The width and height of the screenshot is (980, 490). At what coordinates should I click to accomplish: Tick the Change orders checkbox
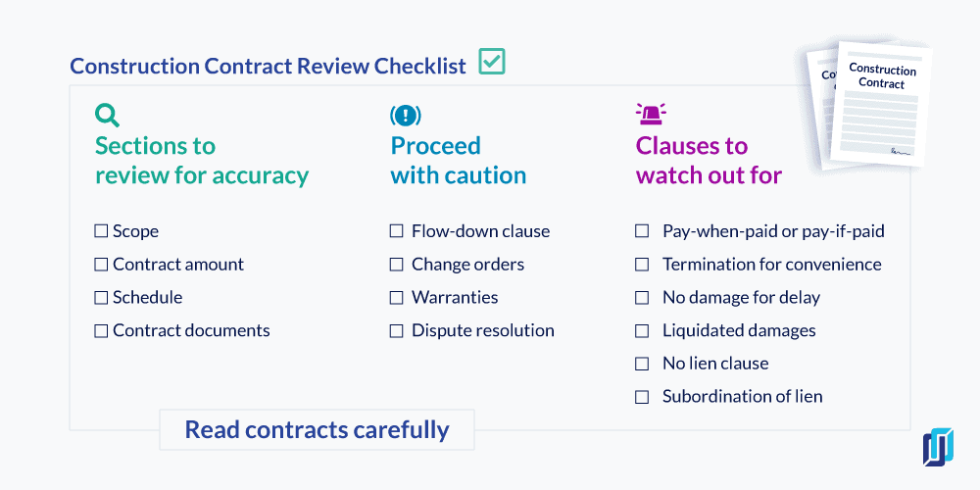(396, 265)
